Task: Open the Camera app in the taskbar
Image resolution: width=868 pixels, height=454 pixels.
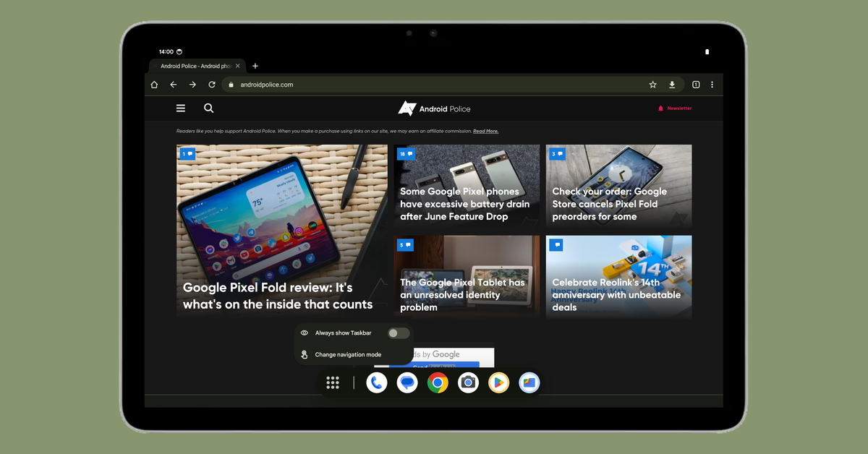Action: (x=468, y=382)
